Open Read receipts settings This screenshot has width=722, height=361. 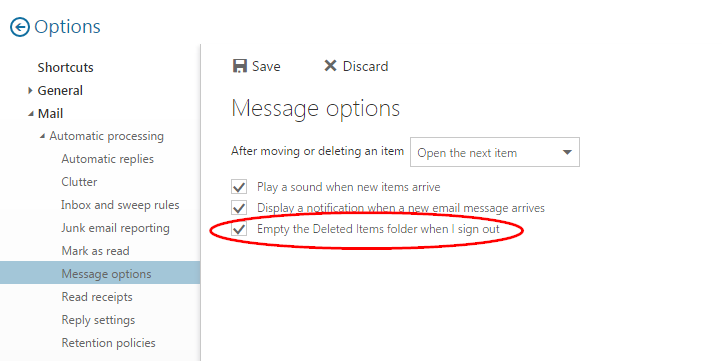tap(97, 297)
